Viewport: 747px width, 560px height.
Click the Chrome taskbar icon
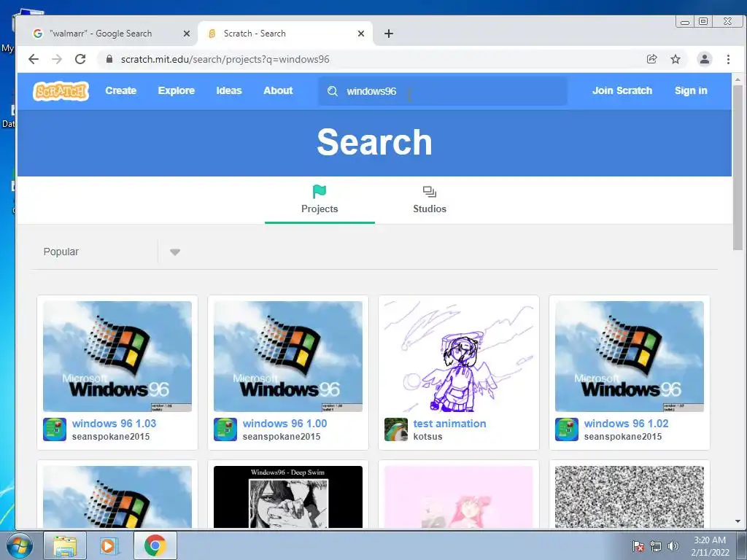point(155,545)
